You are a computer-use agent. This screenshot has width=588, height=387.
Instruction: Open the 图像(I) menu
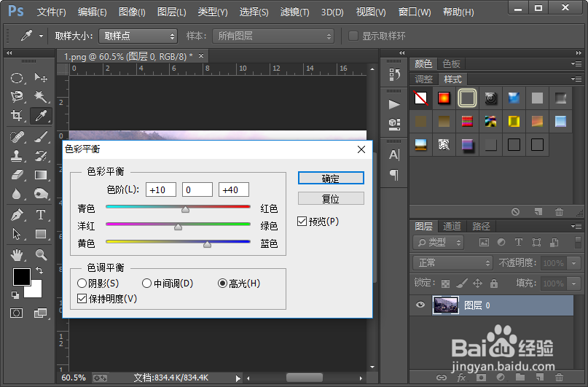[x=132, y=12]
